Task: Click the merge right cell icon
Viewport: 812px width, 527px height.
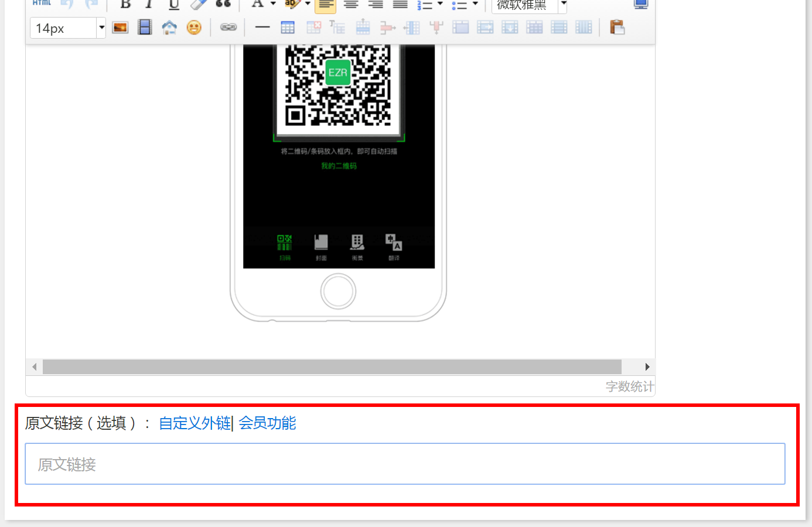Action: (x=485, y=27)
